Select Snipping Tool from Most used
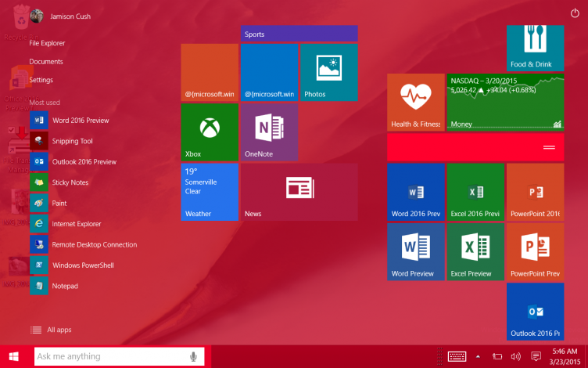Viewport: 588px width, 368px height. (72, 141)
